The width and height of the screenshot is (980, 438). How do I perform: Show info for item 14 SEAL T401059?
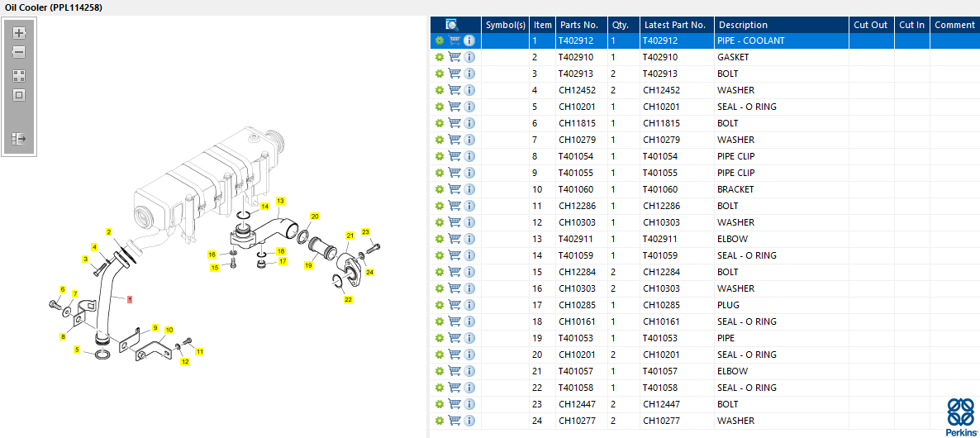pos(469,255)
